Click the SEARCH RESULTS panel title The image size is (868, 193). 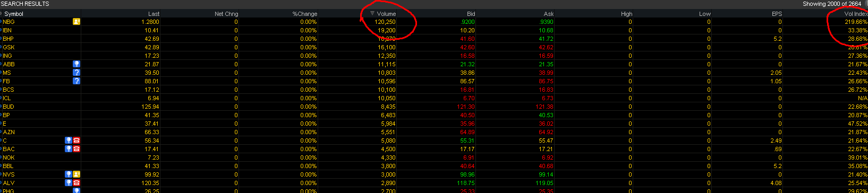(25, 4)
